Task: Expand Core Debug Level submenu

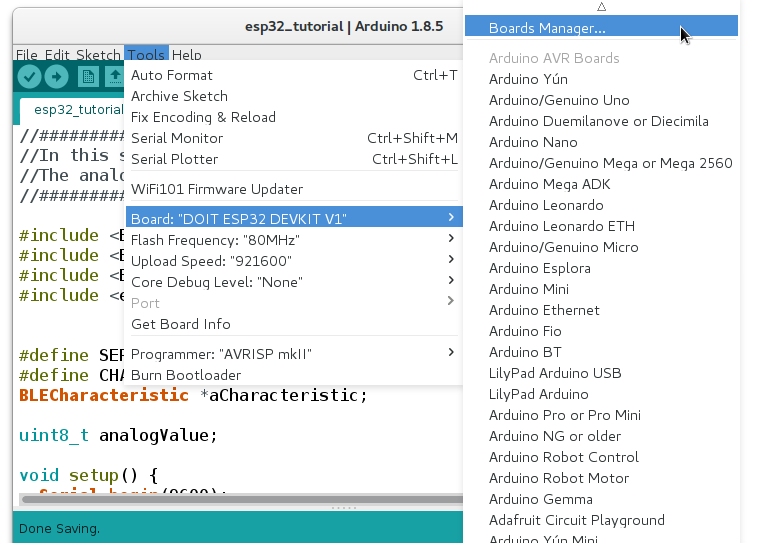Action: click(x=294, y=282)
